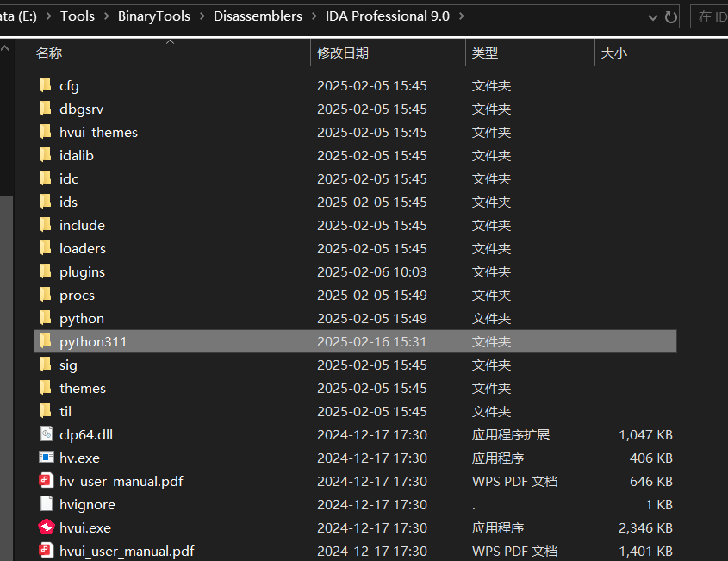Click the navigation pane scroll up arrow
728x561 pixels.
[x=5, y=48]
